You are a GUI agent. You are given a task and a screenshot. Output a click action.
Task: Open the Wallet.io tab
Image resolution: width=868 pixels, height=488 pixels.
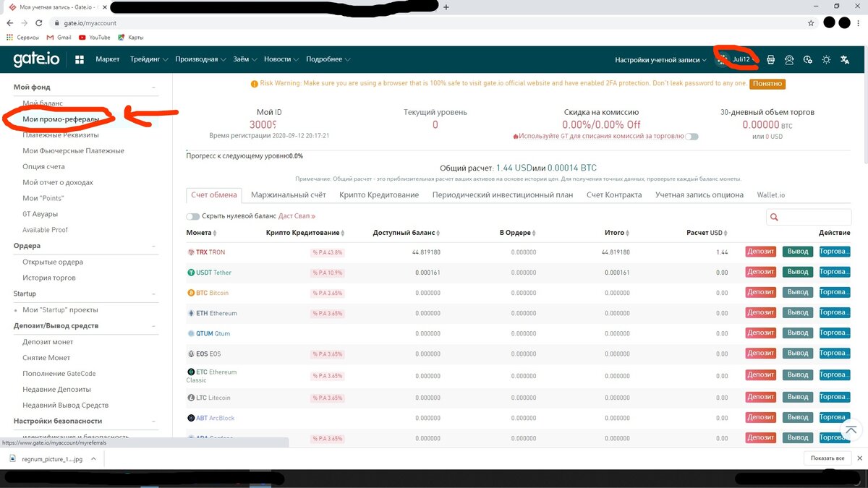point(771,195)
